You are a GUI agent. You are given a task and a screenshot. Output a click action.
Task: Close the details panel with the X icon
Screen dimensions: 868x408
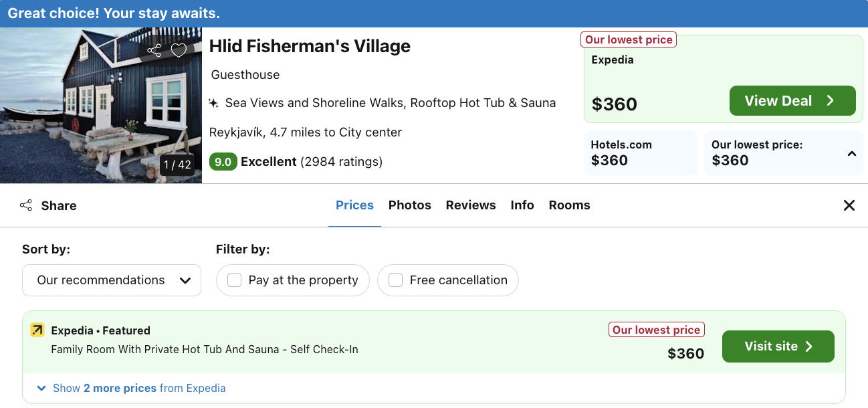[x=849, y=205]
